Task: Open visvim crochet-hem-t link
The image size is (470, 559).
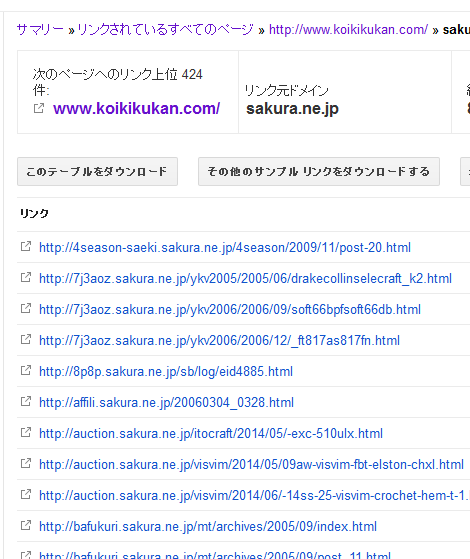Action: 254,496
